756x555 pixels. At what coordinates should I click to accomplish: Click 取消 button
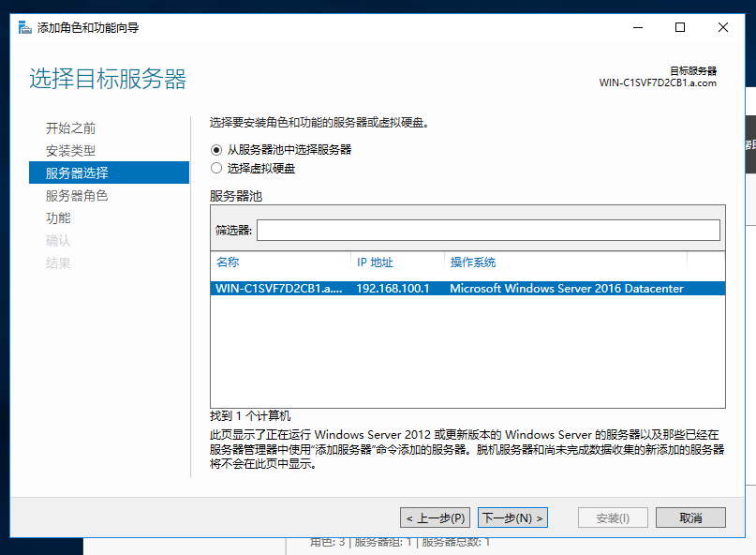point(690,517)
